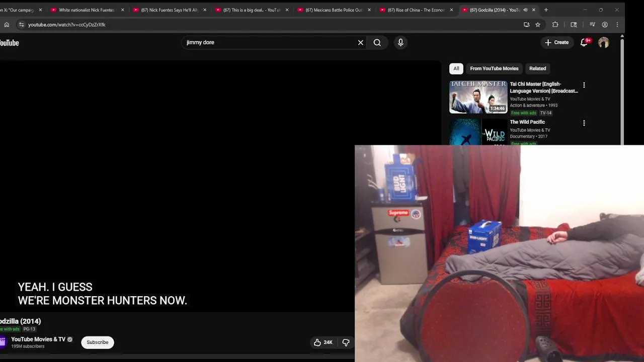Click the magnifying glass search button
Viewport: 644px width, 362px height.
(x=377, y=43)
